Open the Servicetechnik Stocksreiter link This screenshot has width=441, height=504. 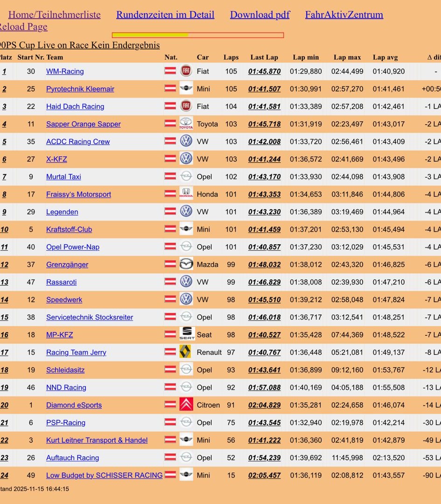[90, 317]
